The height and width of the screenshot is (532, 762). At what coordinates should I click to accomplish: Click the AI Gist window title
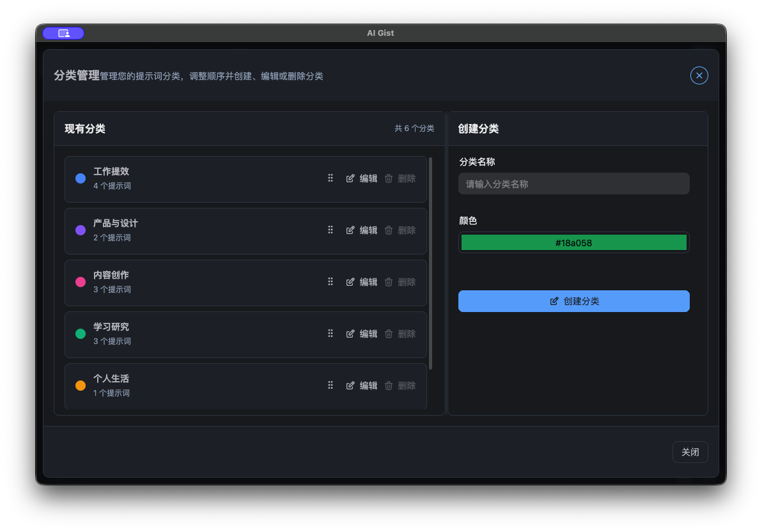point(380,33)
